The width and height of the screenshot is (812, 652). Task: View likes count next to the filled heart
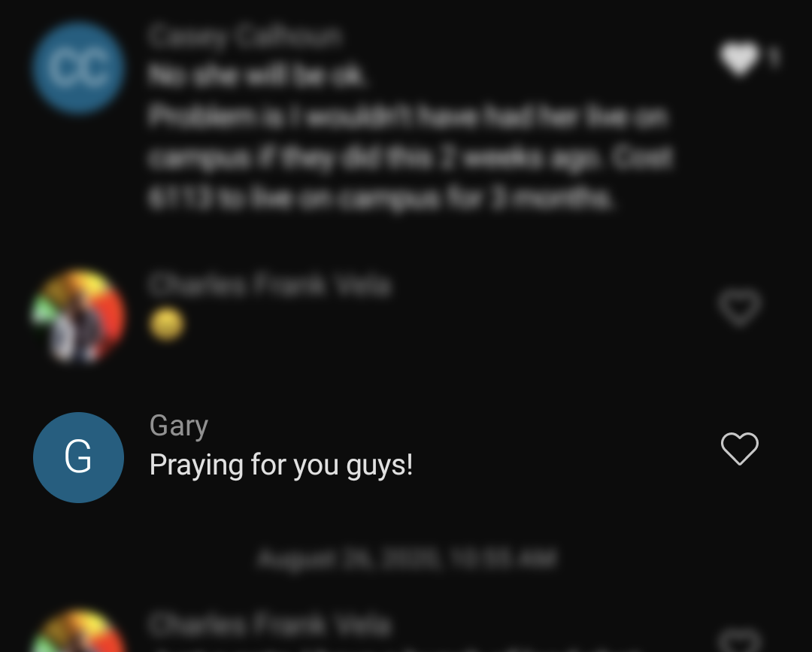point(774,57)
